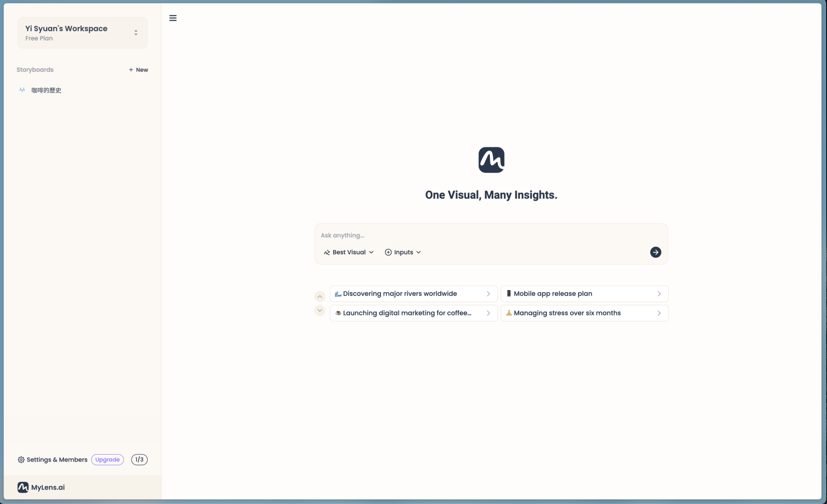827x504 pixels.
Task: Open the 咖啡的歷史 storyboard
Action: [46, 90]
